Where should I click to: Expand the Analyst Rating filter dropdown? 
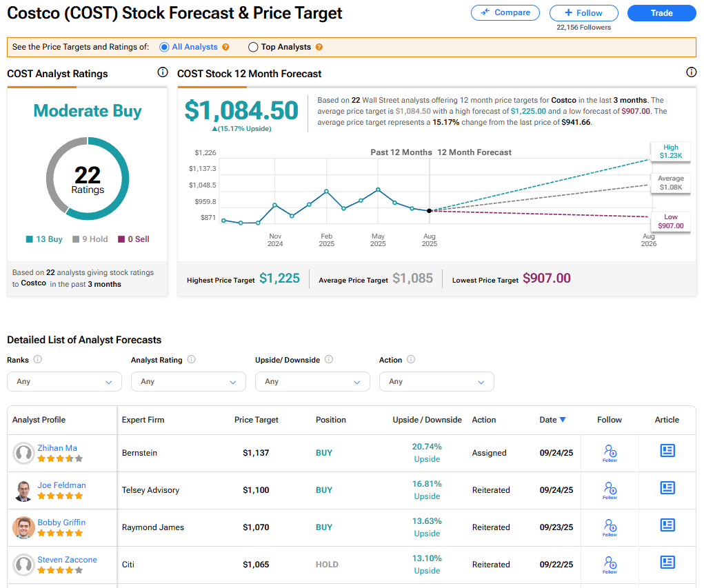(x=188, y=381)
